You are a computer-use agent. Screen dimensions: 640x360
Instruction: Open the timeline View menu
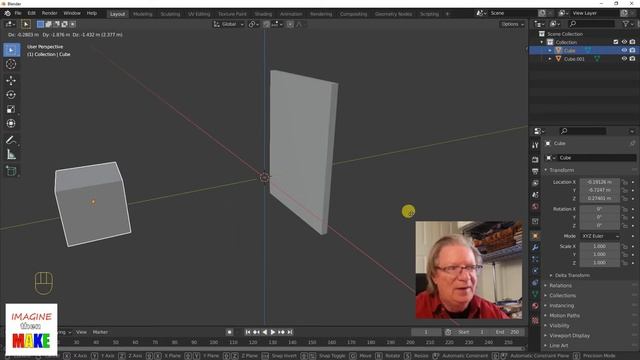tap(81, 332)
